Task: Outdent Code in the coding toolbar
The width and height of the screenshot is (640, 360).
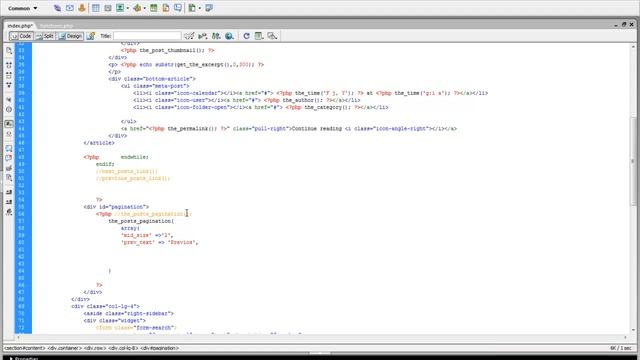Action: [9, 202]
